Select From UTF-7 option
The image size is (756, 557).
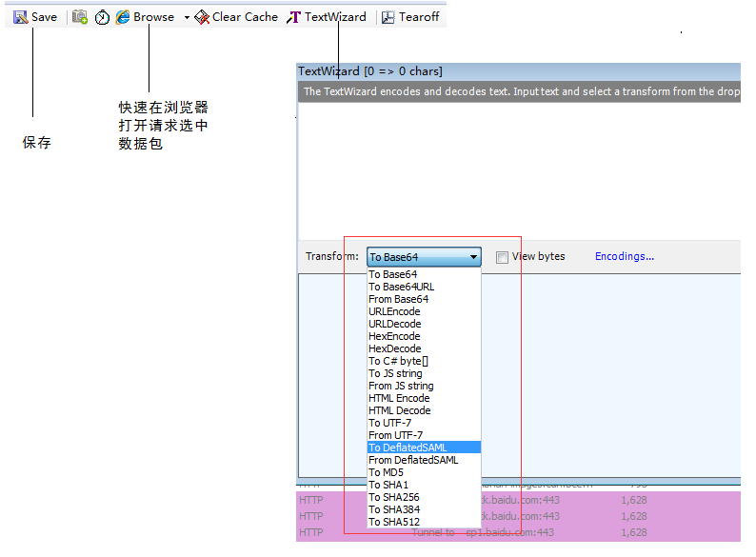coord(424,435)
